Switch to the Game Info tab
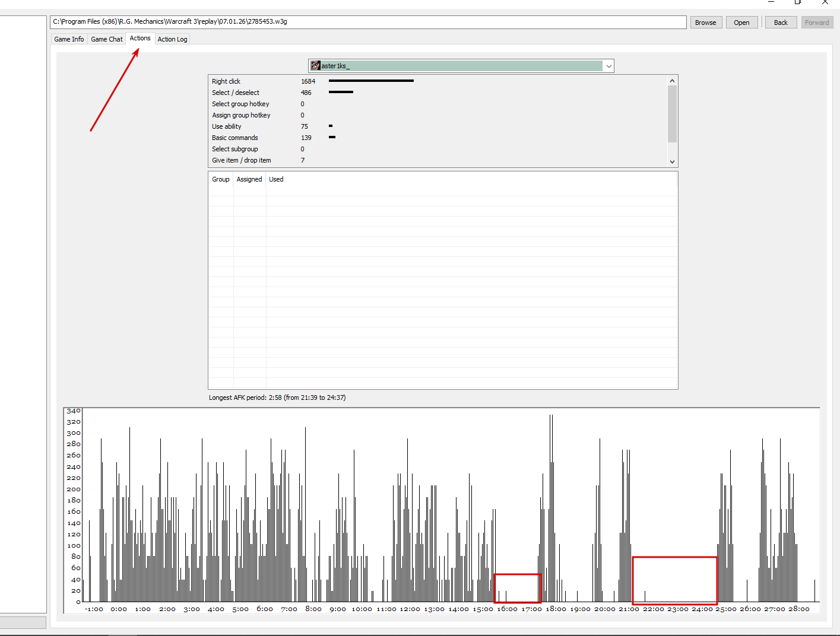 [69, 39]
